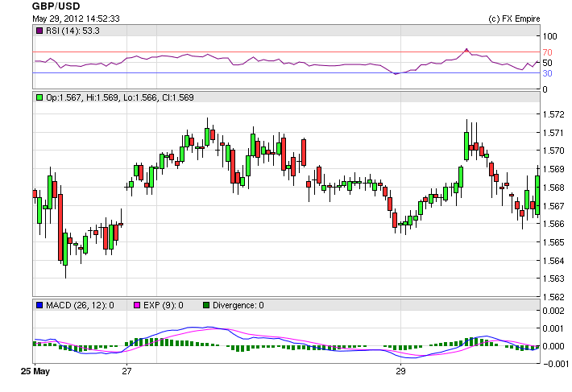Click the 27 date axis label

coord(126,371)
